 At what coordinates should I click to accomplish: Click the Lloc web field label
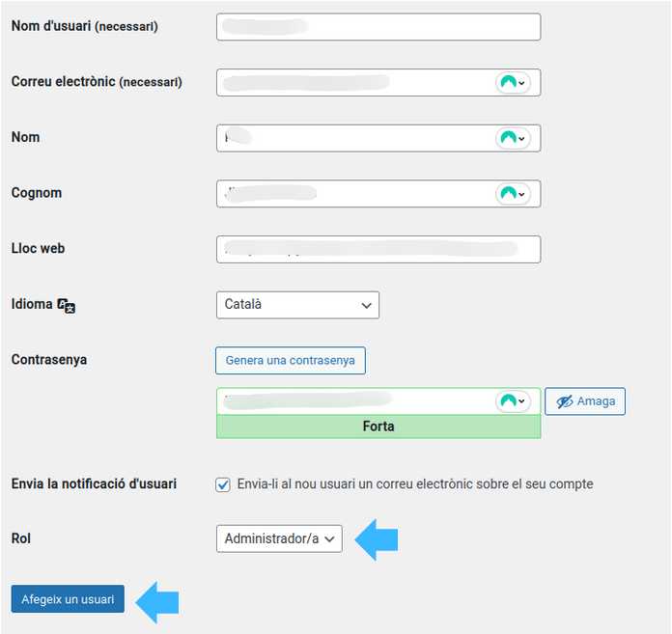tap(38, 249)
